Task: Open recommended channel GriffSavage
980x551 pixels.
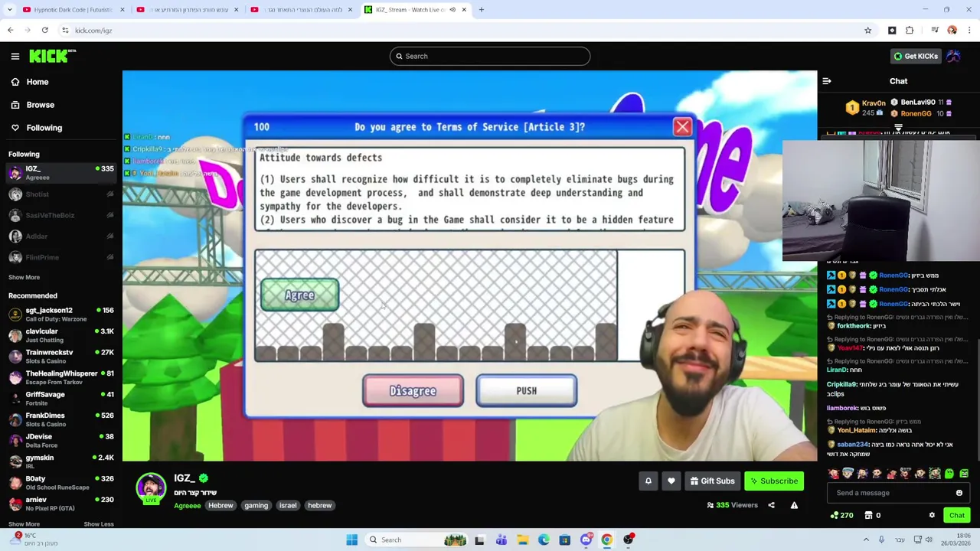Action: (x=61, y=398)
